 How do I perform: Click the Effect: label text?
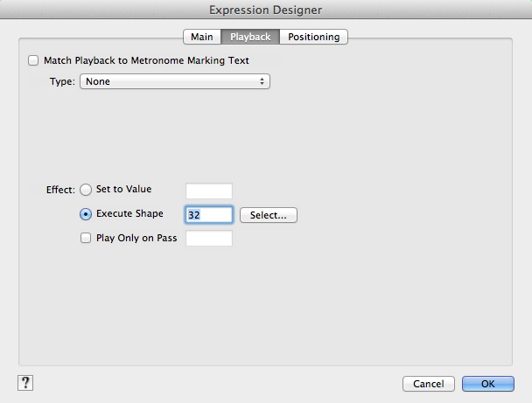pyautogui.click(x=60, y=190)
